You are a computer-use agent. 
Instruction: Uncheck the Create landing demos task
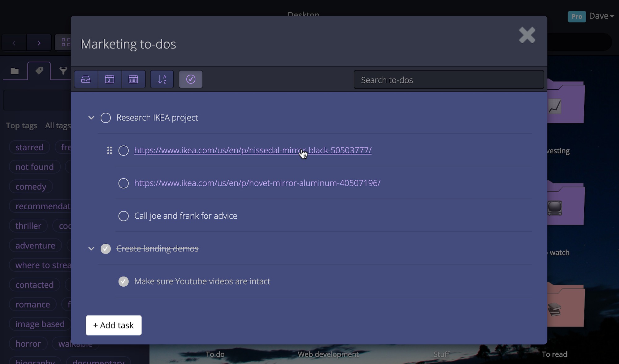(x=106, y=249)
